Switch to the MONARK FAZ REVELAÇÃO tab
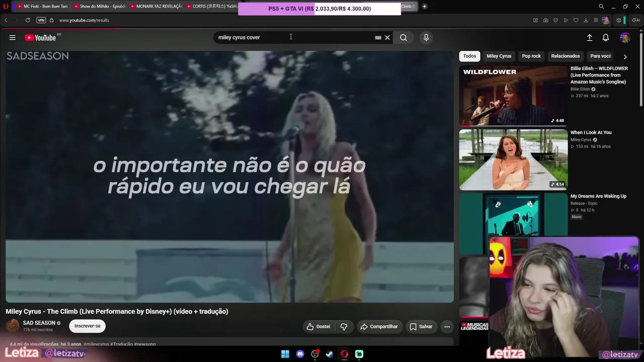Viewport: 644px width, 362px height. click(x=155, y=7)
